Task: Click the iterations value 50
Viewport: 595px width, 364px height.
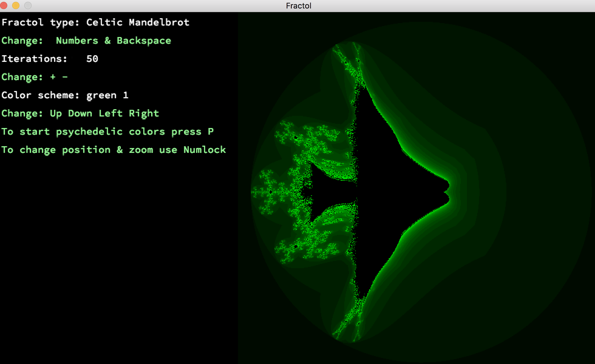Action: tap(92, 59)
